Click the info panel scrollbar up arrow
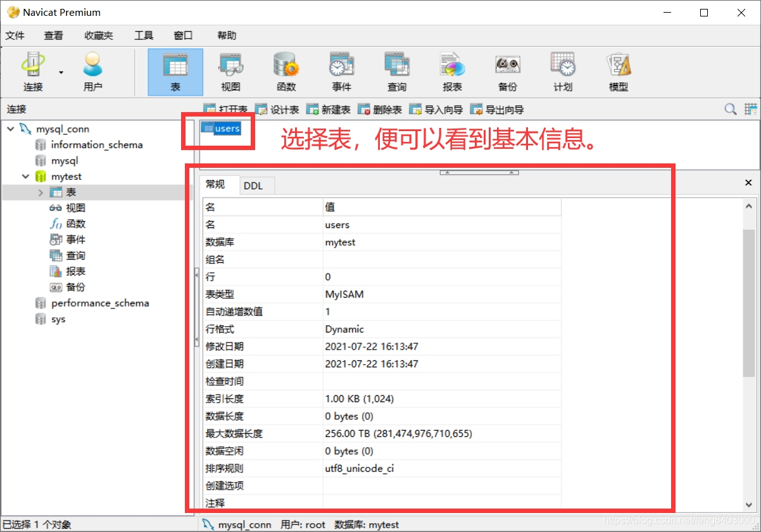The image size is (761, 532). [749, 206]
